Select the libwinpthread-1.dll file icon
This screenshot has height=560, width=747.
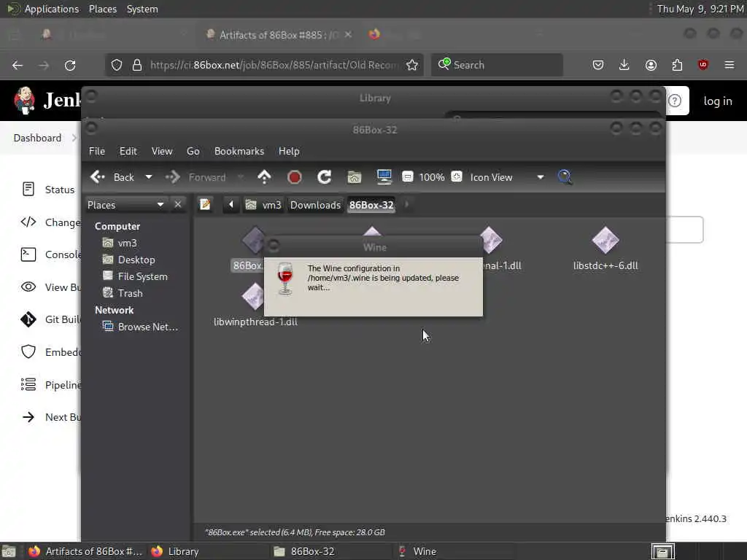click(253, 296)
